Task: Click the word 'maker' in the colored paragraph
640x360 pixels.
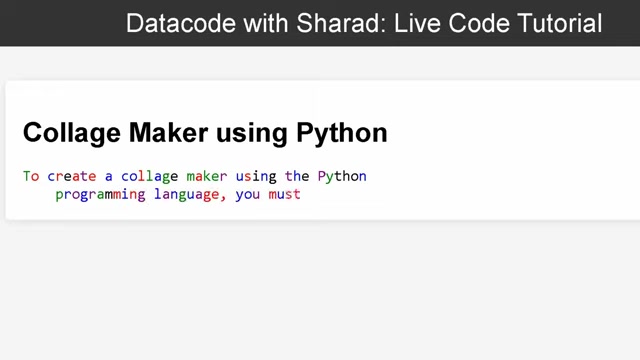Action: 207,176
